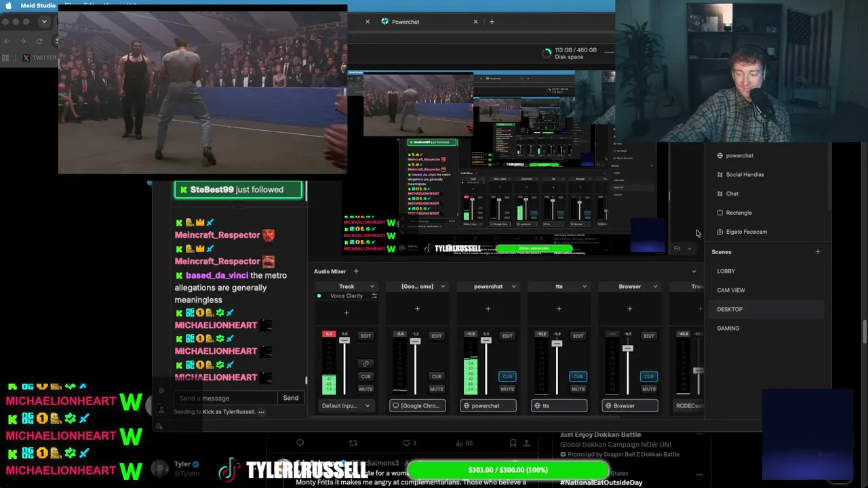Viewport: 868px width, 488px height.
Task: Toggle CUE on the Browser channel
Action: 649,376
